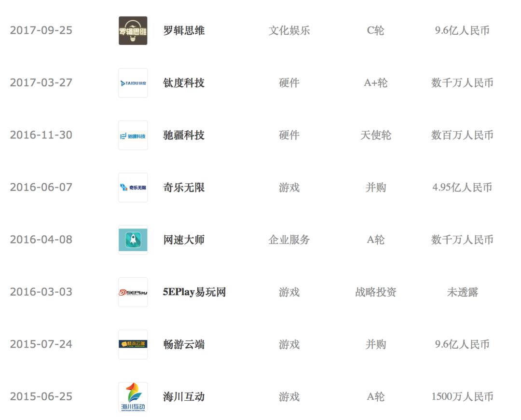Click the 畅游云端 logo icon

(x=133, y=344)
